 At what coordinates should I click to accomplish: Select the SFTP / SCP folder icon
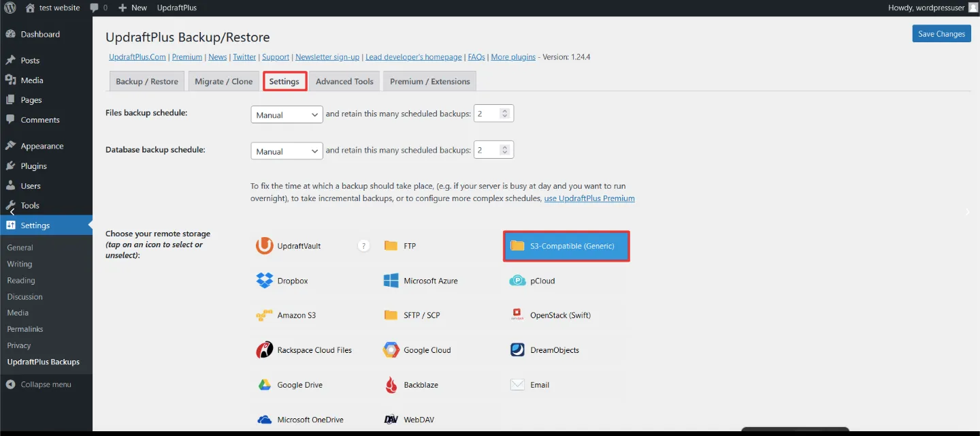(x=391, y=315)
